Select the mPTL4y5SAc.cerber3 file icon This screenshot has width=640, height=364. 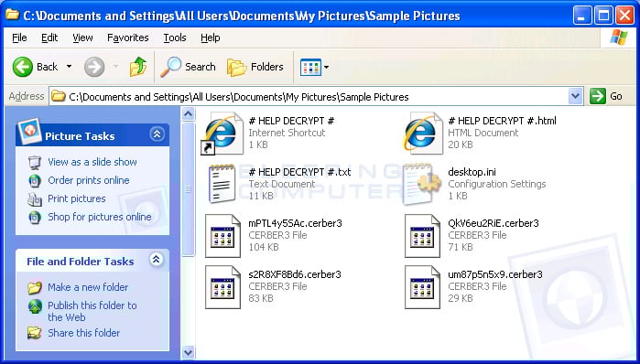tap(222, 236)
